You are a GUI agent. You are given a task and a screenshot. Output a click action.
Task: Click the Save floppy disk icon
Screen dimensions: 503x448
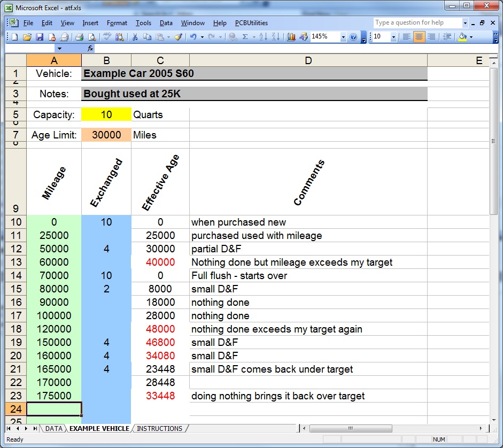point(39,37)
